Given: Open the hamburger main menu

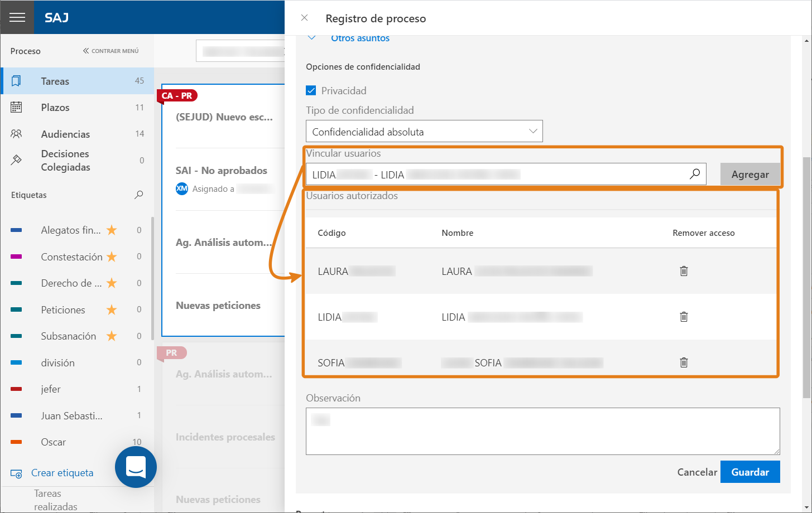Looking at the screenshot, I should (17, 17).
